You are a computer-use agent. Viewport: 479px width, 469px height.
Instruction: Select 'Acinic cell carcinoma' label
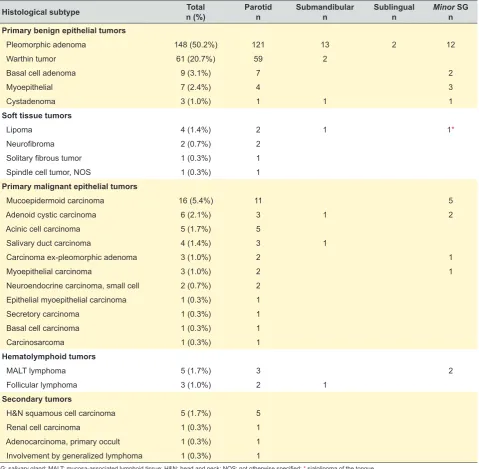tap(43, 229)
